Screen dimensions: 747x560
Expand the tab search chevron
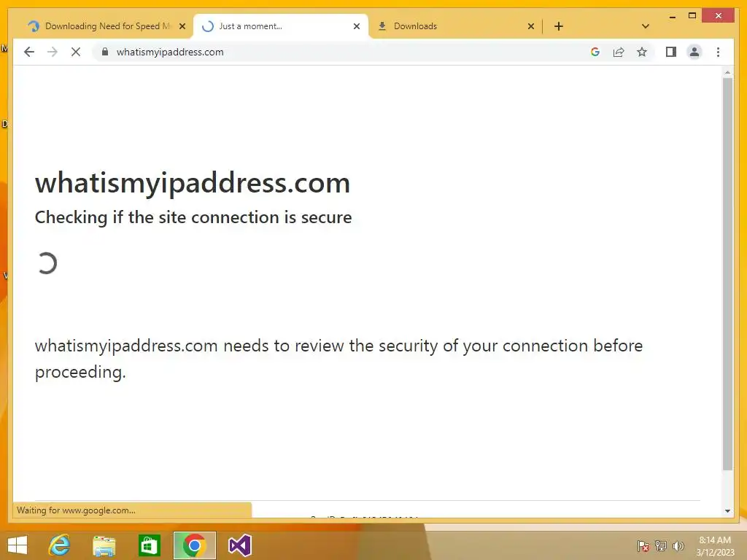pos(646,26)
